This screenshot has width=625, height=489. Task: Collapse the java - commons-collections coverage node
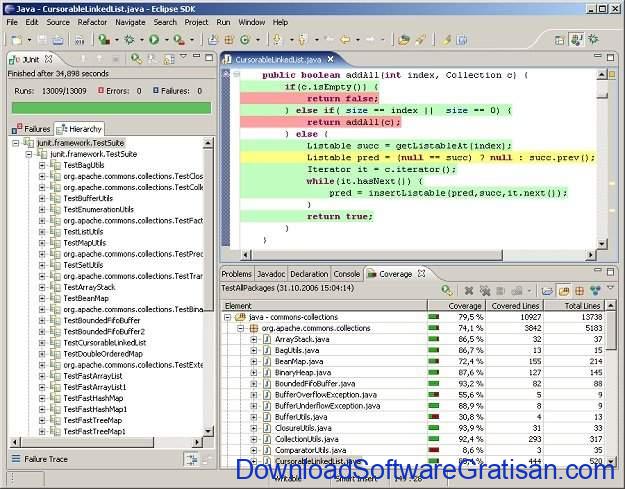[227, 317]
